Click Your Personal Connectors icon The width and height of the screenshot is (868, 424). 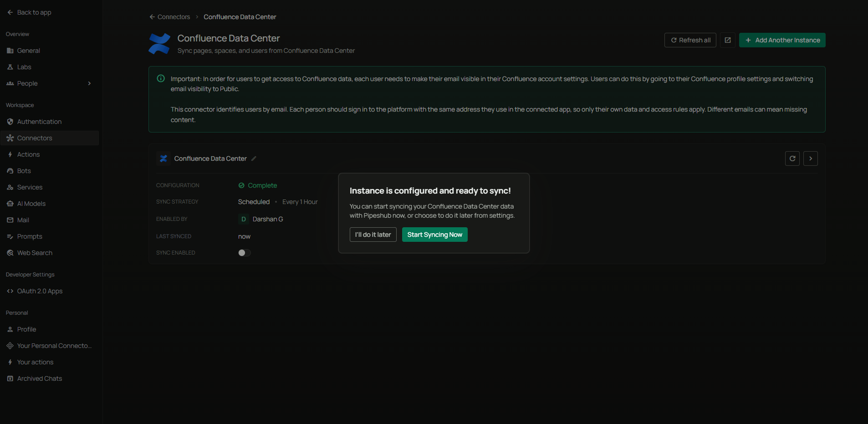[x=10, y=346]
